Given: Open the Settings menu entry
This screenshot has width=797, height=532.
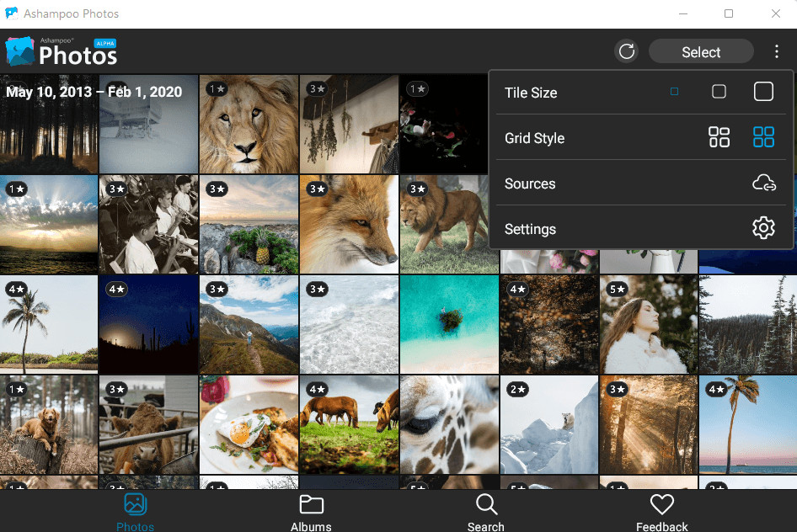Looking at the screenshot, I should pos(640,228).
